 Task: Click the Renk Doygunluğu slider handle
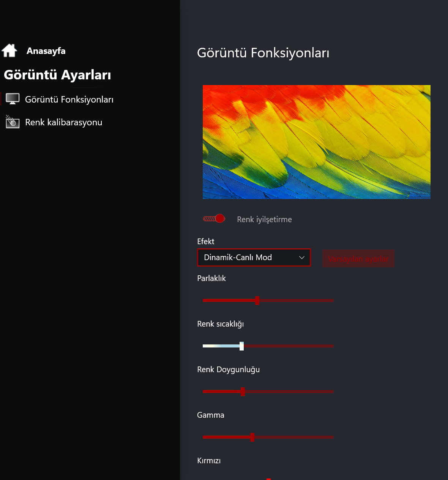click(x=243, y=392)
